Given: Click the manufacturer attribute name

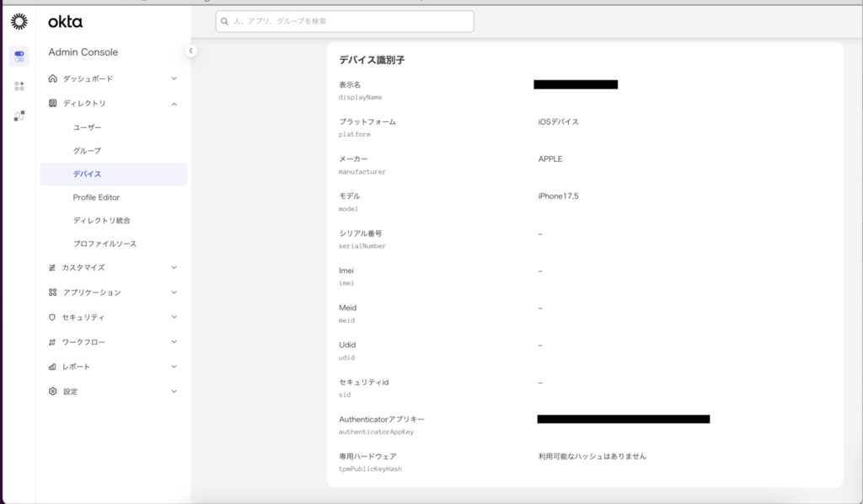Looking at the screenshot, I should 362,172.
